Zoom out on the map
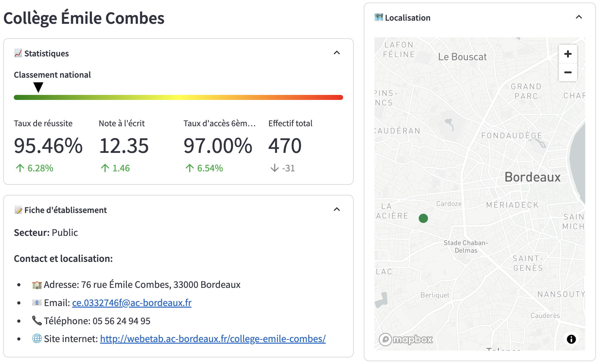 tap(568, 72)
